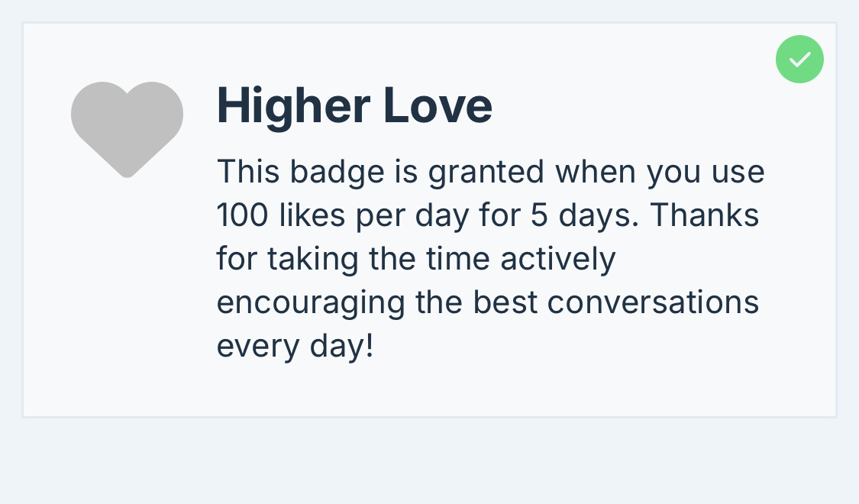Click the word Thanks in description
The width and height of the screenshot is (859, 504).
(705, 214)
